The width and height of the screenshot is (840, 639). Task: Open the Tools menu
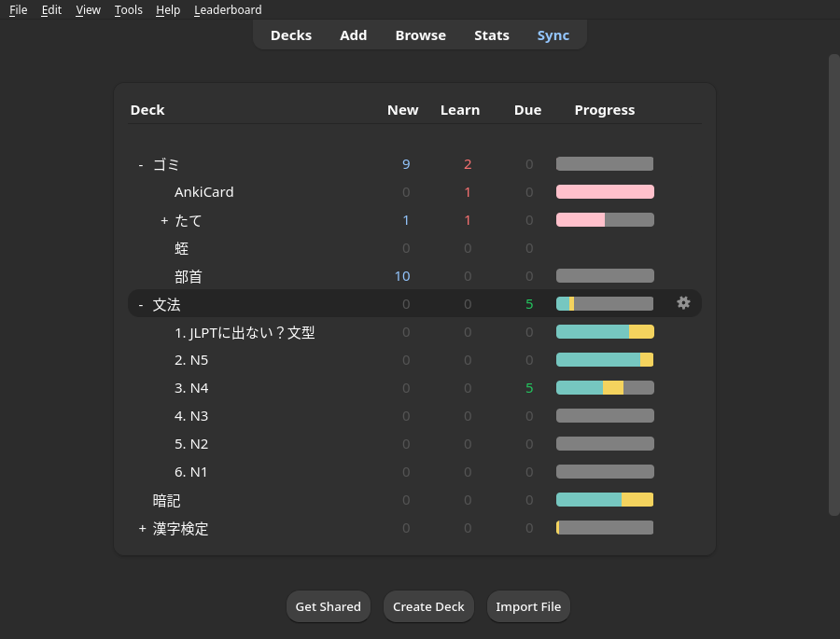coord(128,9)
